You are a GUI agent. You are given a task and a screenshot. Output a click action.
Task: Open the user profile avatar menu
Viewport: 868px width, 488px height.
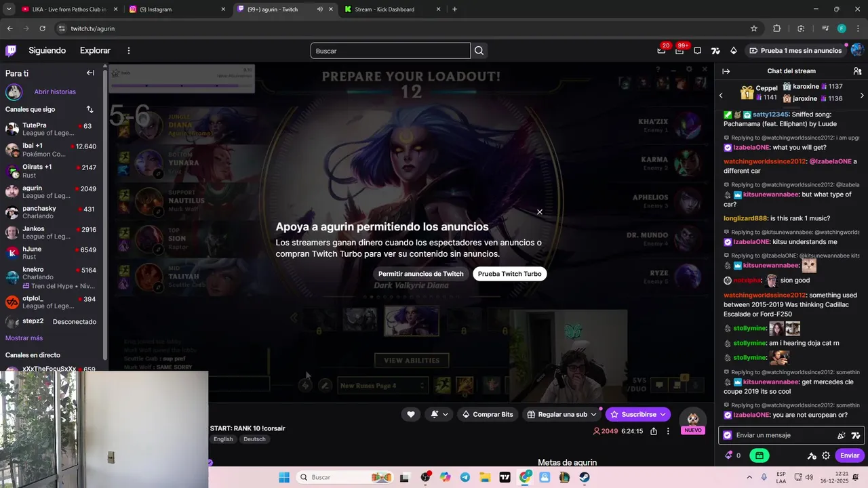(857, 50)
